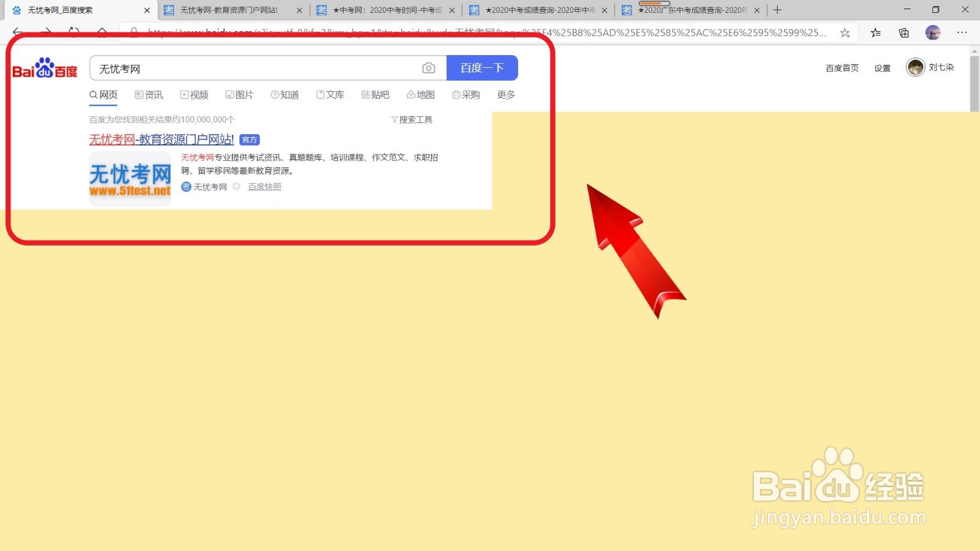Minimize the browser window

coord(907,10)
